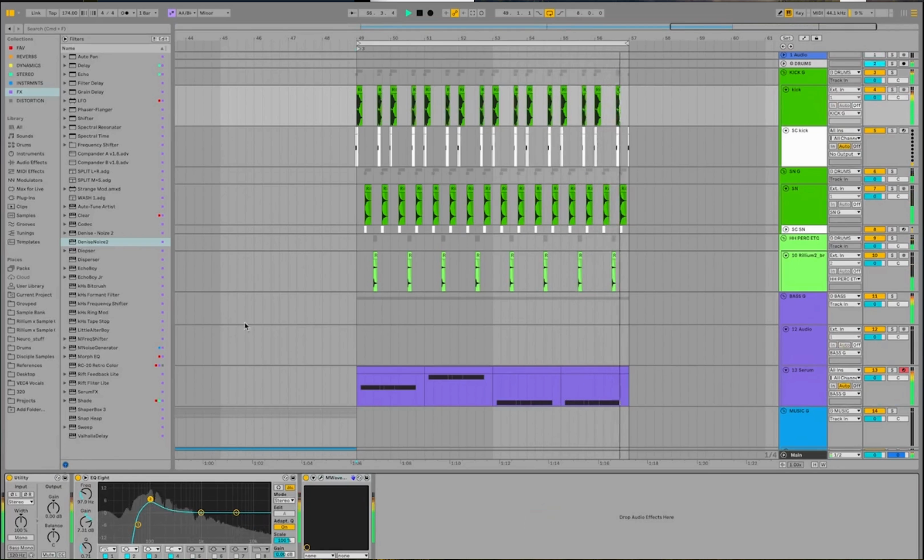Solo the KICK G group track
This screenshot has width=924, height=560.
[x=892, y=72]
